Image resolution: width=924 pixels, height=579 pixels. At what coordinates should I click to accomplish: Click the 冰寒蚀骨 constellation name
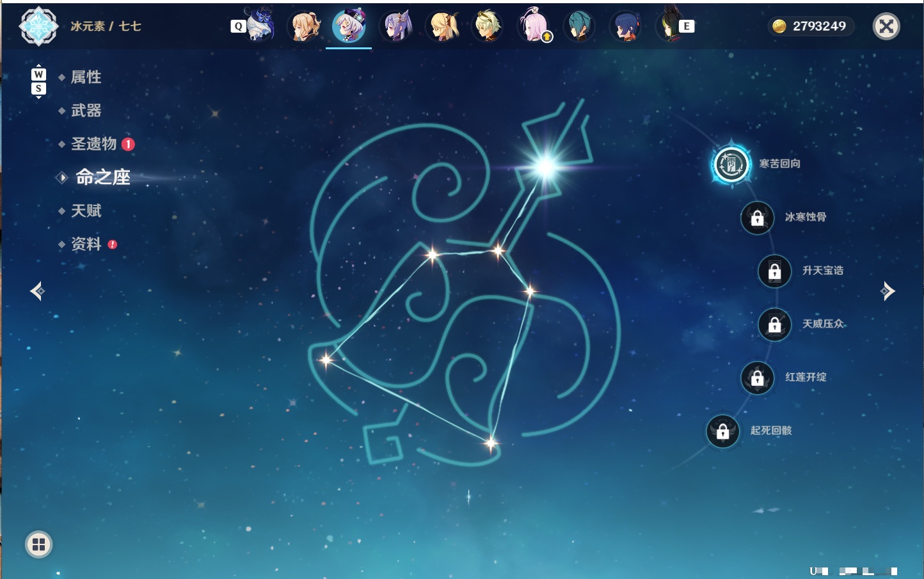point(806,217)
